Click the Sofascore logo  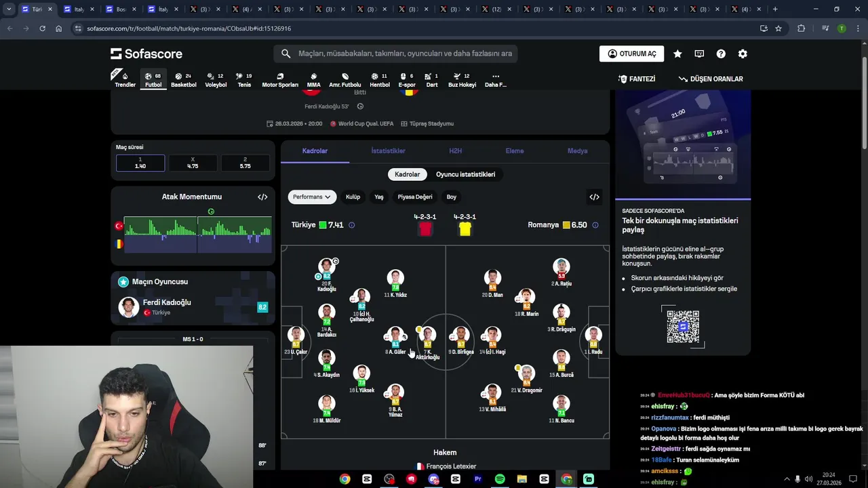pos(146,54)
